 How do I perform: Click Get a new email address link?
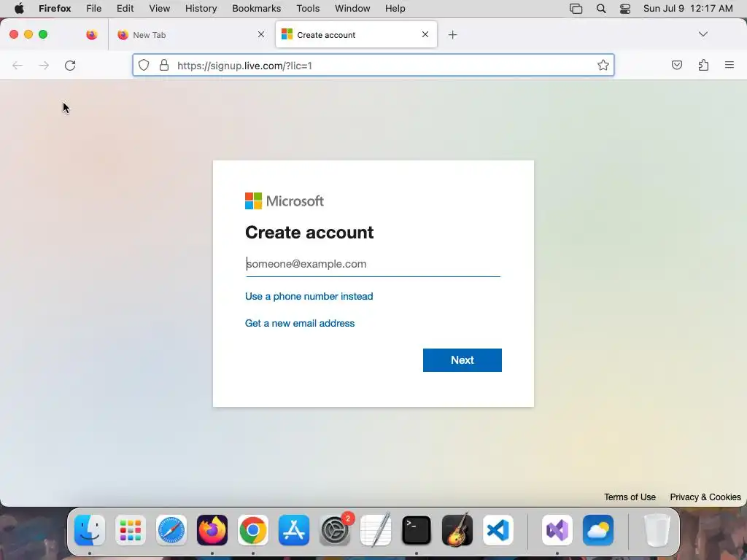pos(300,323)
